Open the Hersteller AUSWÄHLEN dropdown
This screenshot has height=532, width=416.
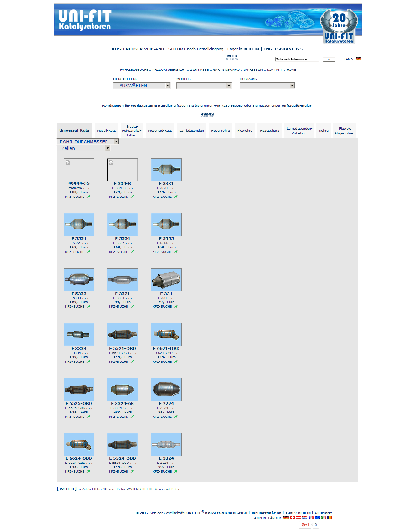point(142,85)
